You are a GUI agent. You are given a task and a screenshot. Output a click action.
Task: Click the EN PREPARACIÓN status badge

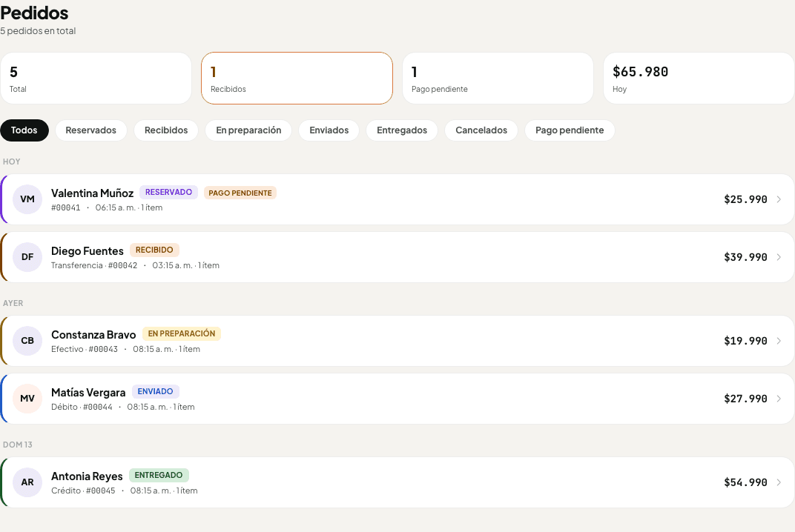pyautogui.click(x=182, y=333)
